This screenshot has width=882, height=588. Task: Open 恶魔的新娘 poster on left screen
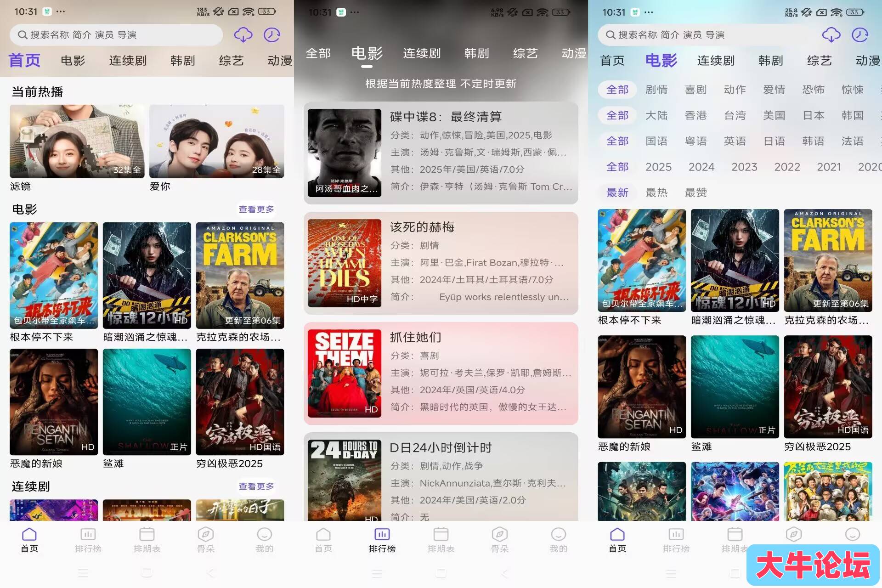coord(54,402)
